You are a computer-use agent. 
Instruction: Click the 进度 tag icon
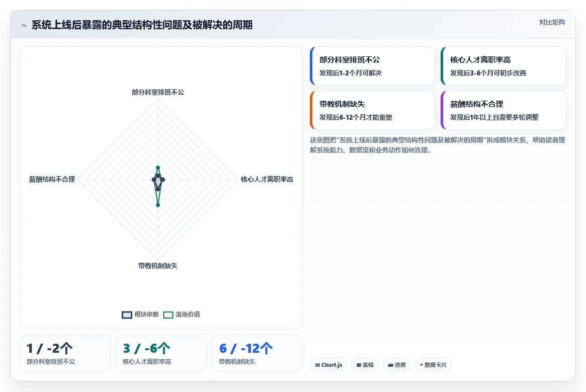click(390, 365)
